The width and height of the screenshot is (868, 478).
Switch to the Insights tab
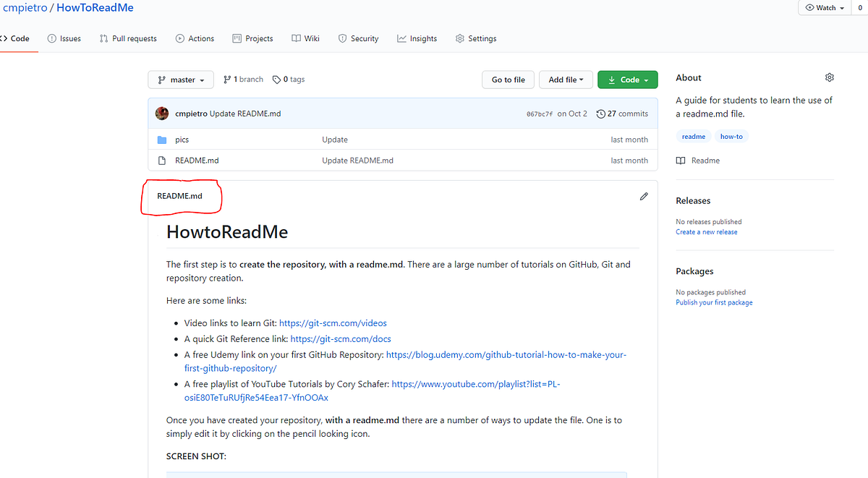pos(417,38)
